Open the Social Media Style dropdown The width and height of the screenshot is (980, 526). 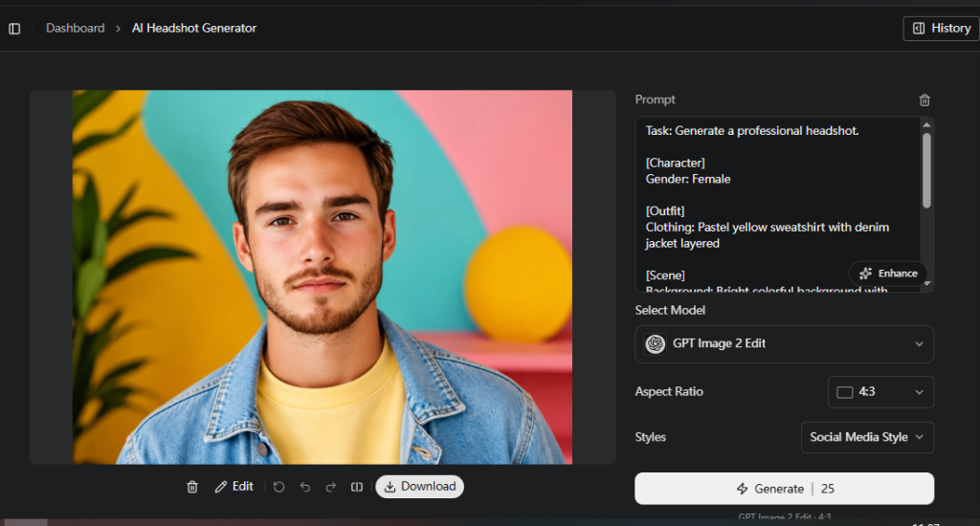point(867,437)
